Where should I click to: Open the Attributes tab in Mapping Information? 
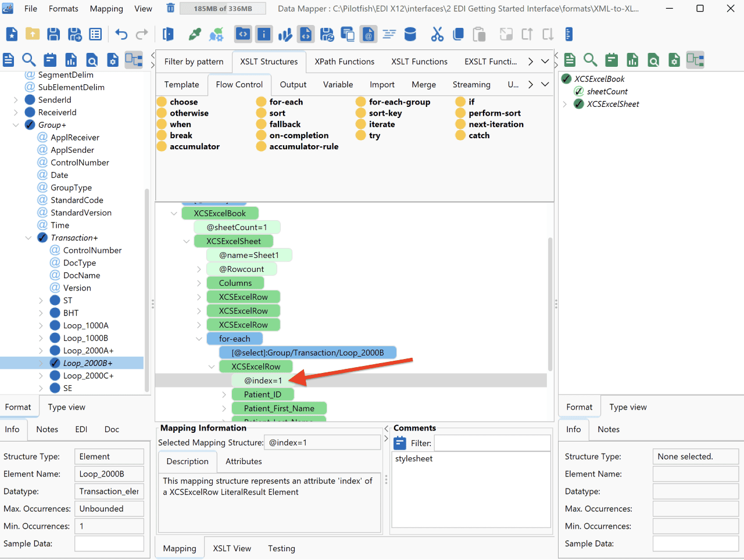pos(244,461)
